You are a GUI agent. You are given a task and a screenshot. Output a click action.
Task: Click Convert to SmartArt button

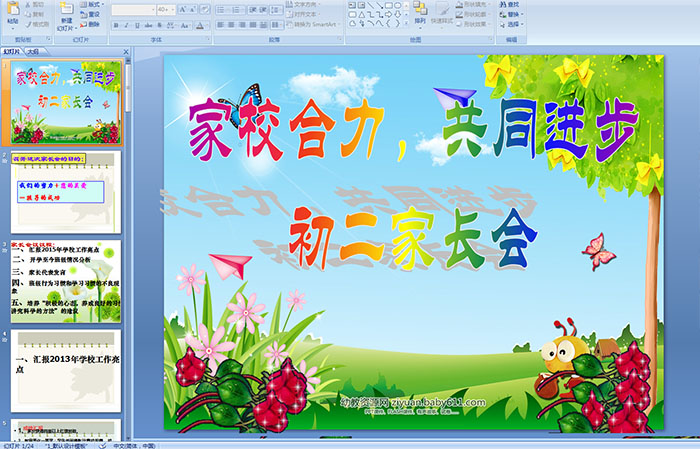pyautogui.click(x=313, y=24)
